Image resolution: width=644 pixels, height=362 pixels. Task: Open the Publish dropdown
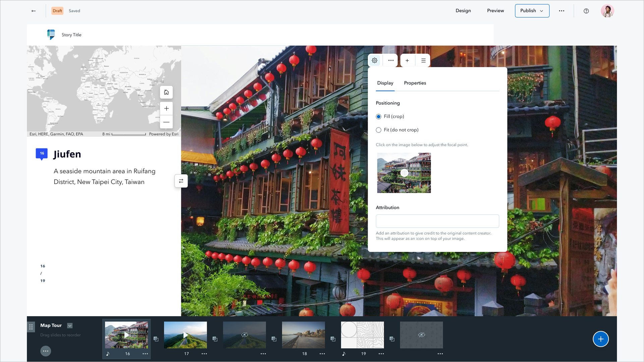click(x=532, y=11)
